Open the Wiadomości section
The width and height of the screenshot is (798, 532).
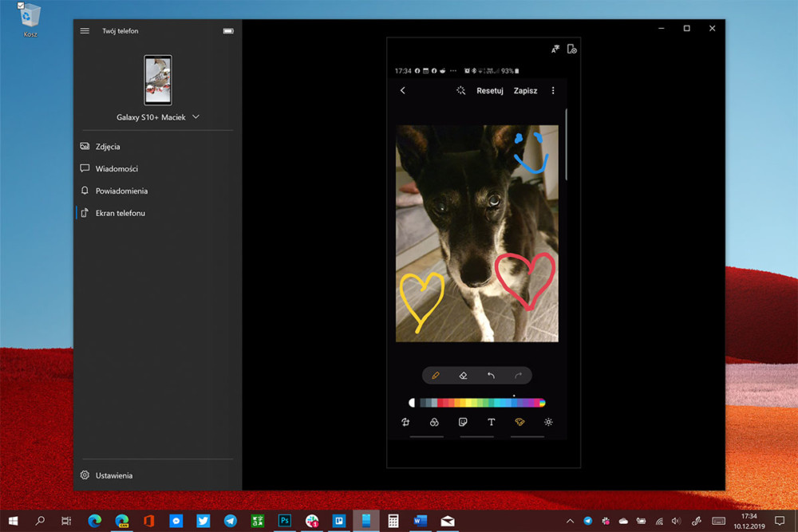[157, 168]
